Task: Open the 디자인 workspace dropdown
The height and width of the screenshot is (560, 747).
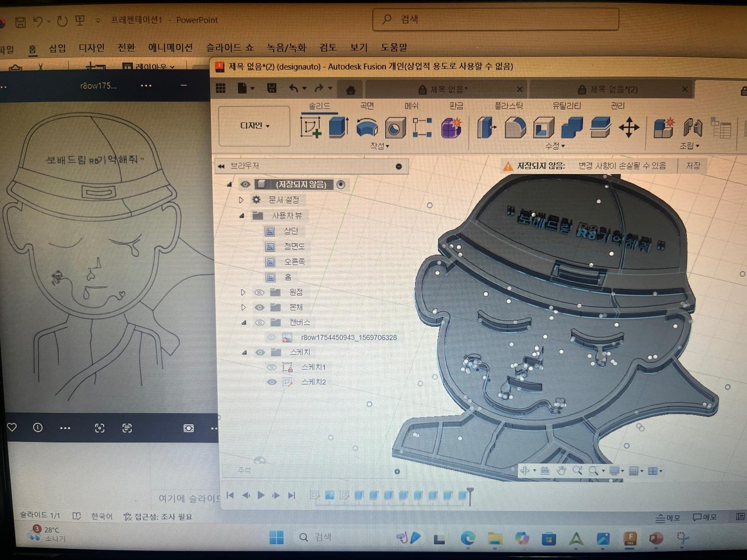Action: pyautogui.click(x=254, y=126)
